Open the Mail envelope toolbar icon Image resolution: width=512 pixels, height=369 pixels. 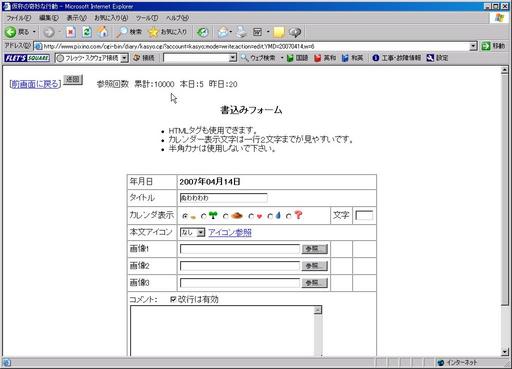pyautogui.click(x=223, y=32)
